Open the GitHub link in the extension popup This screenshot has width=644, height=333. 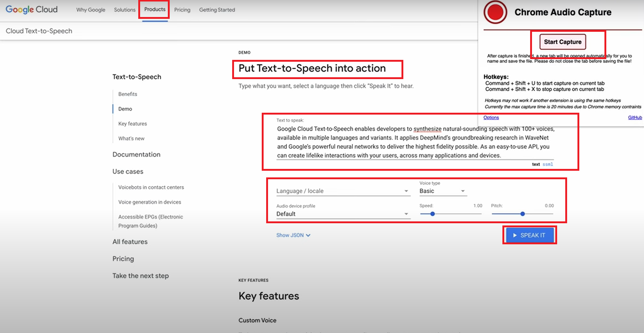point(635,118)
